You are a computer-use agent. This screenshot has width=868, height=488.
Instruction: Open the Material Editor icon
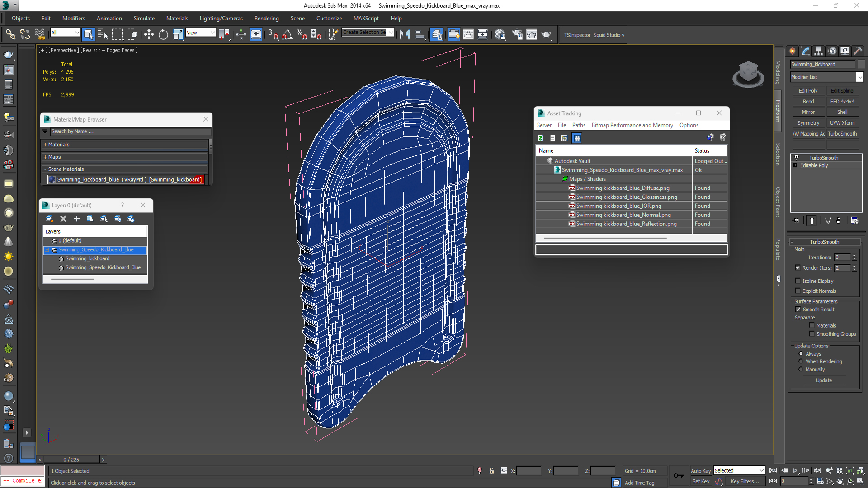pos(500,34)
